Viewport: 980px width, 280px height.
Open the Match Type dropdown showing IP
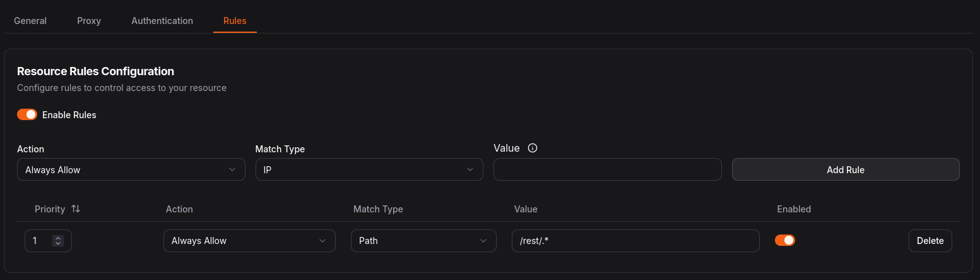369,169
